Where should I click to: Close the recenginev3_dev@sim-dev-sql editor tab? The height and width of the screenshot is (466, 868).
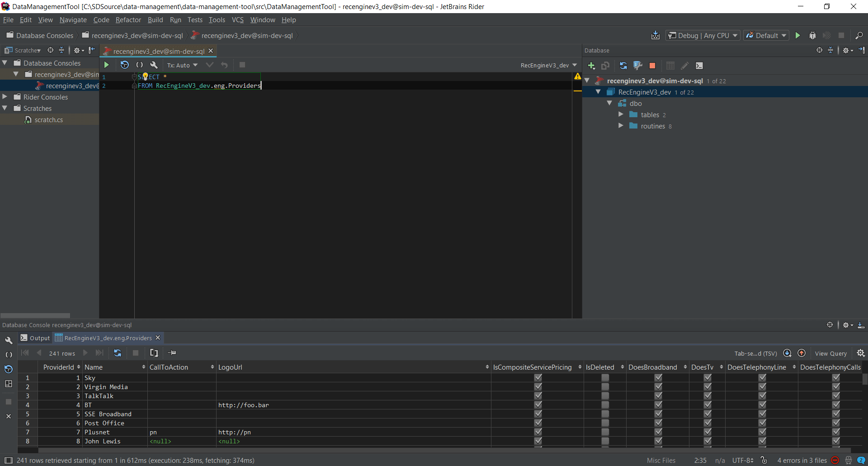(x=211, y=51)
